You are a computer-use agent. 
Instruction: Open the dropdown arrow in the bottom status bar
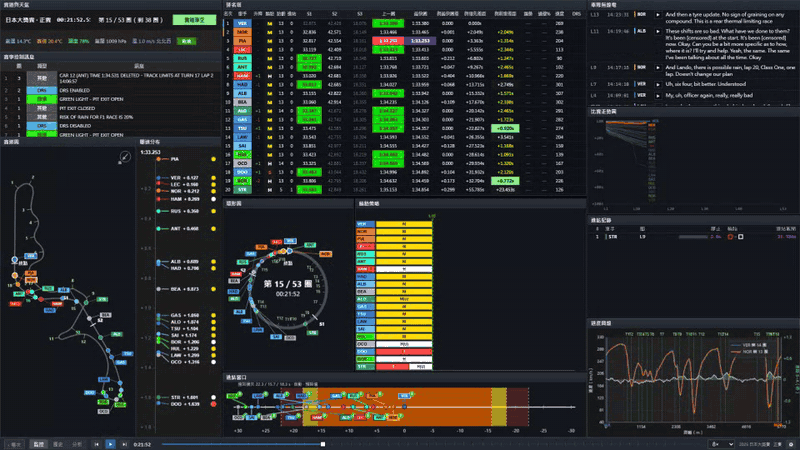(x=730, y=444)
